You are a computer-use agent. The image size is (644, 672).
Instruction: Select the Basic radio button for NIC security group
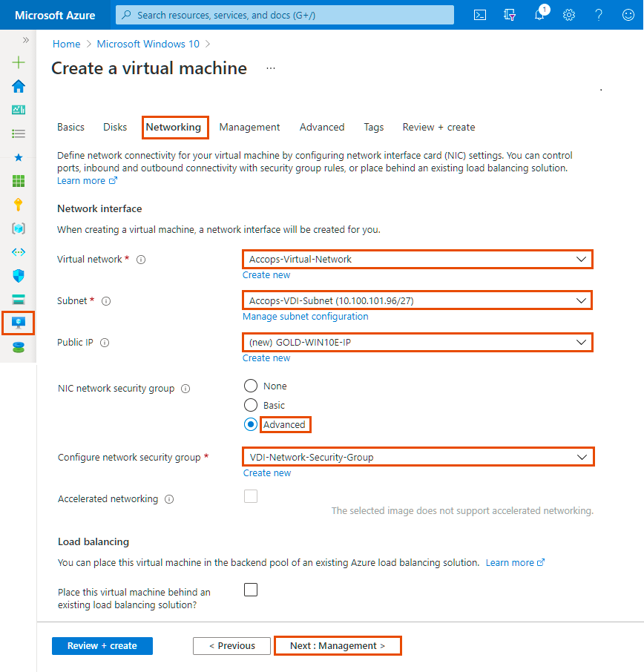click(x=250, y=405)
